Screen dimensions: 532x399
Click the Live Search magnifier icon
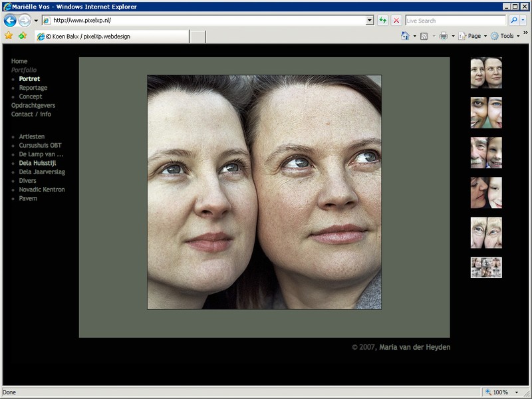[x=513, y=21]
